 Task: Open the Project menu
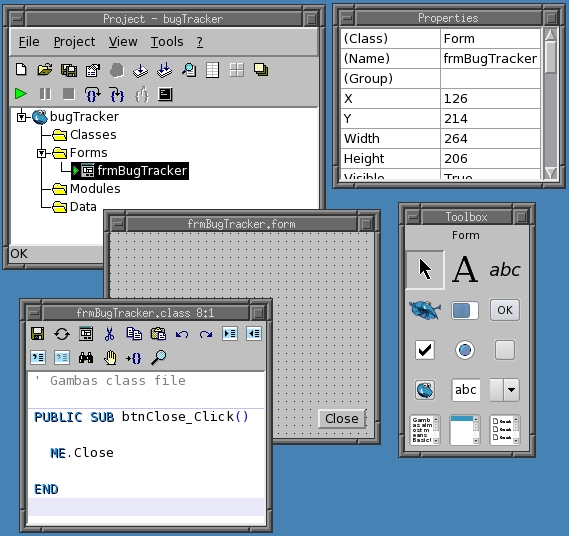click(74, 42)
